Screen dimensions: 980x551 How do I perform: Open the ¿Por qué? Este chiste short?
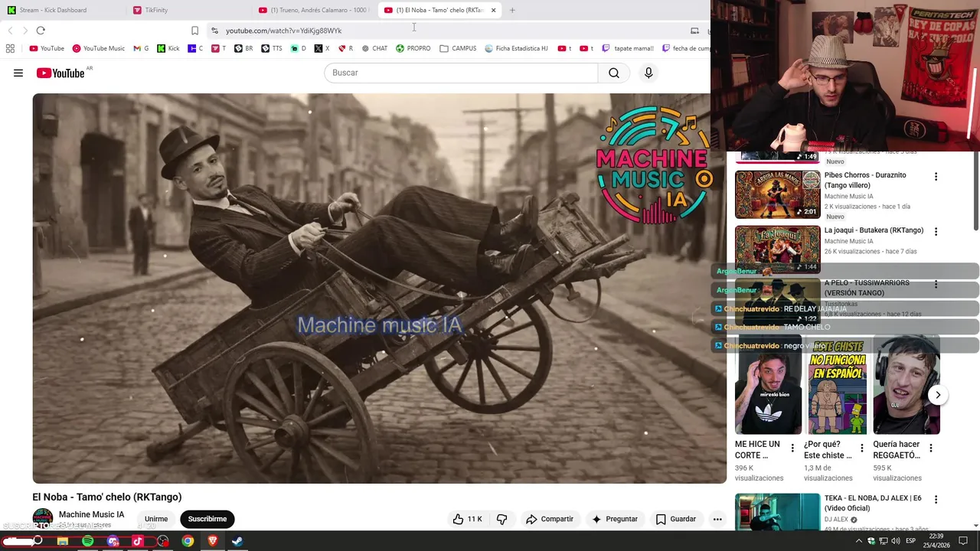pyautogui.click(x=838, y=384)
